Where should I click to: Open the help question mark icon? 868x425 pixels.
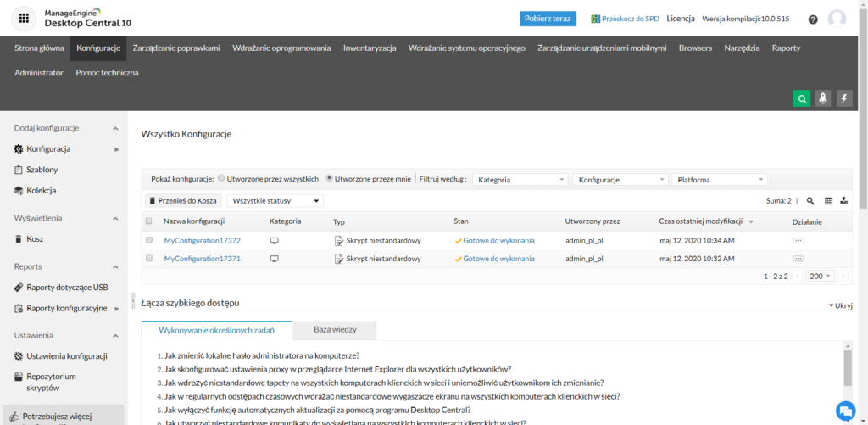(x=813, y=20)
